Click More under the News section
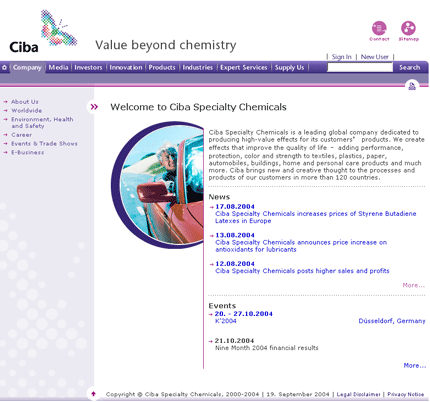The width and height of the screenshot is (430, 402). (414, 285)
